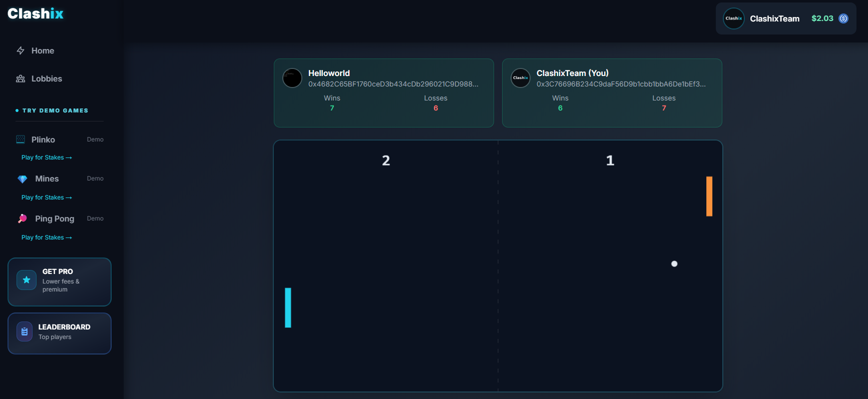
Task: Click ClashixTeam's Losses count 7
Action: [x=664, y=108]
